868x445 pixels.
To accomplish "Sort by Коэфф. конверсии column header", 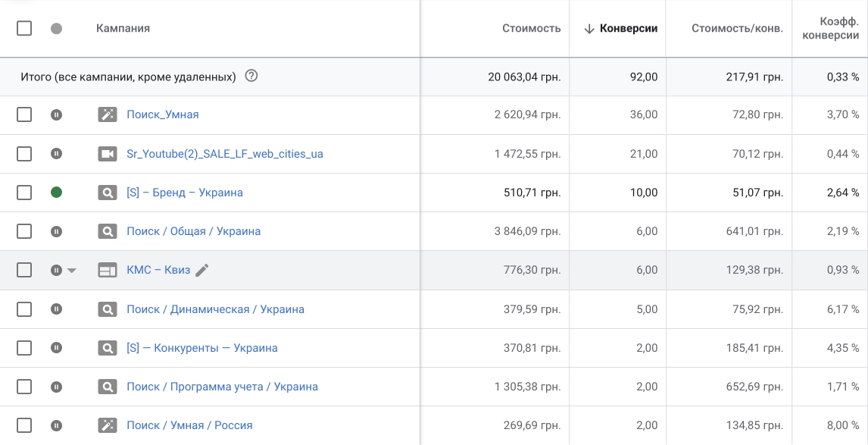I will [831, 28].
